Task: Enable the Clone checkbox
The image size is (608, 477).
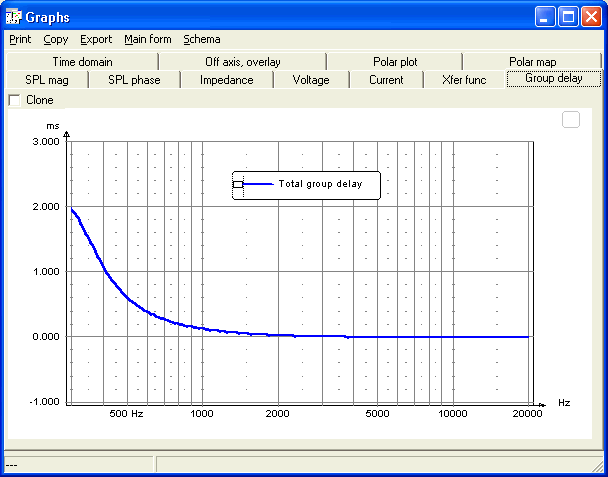Action: [14, 100]
